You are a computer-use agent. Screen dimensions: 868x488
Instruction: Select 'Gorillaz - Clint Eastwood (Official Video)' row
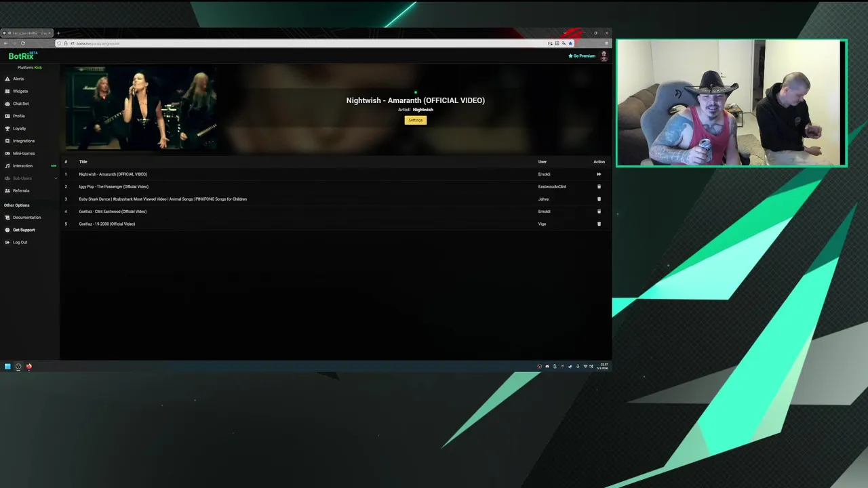113,211
